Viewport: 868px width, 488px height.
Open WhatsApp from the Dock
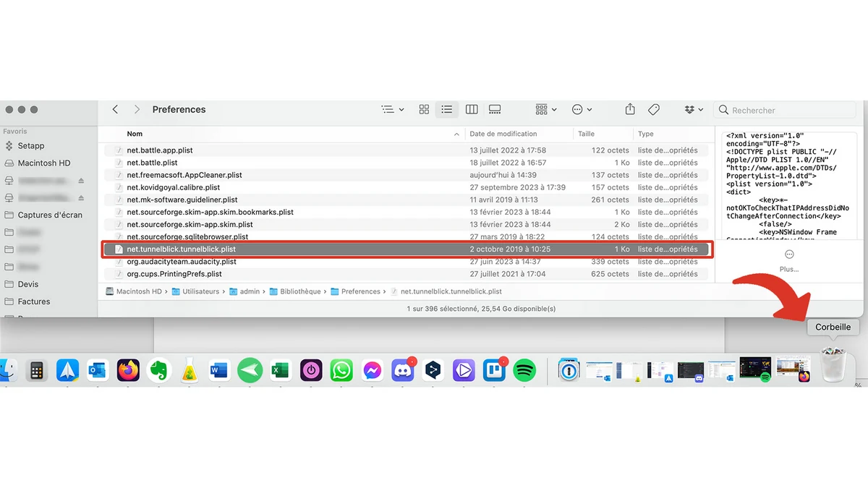341,371
